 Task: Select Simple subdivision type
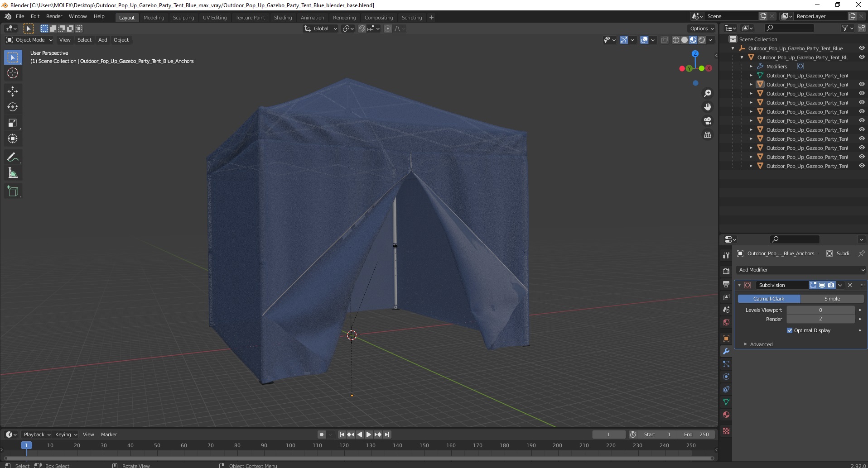coord(832,299)
